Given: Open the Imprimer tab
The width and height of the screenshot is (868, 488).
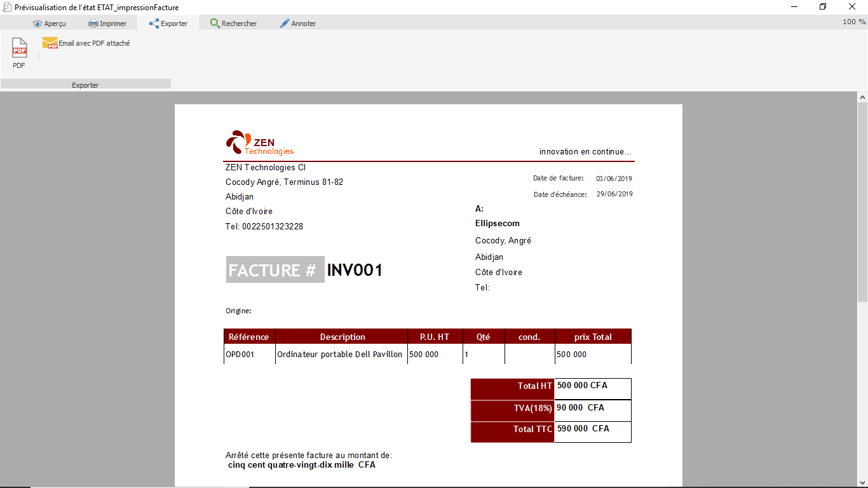Looking at the screenshot, I should (x=107, y=24).
